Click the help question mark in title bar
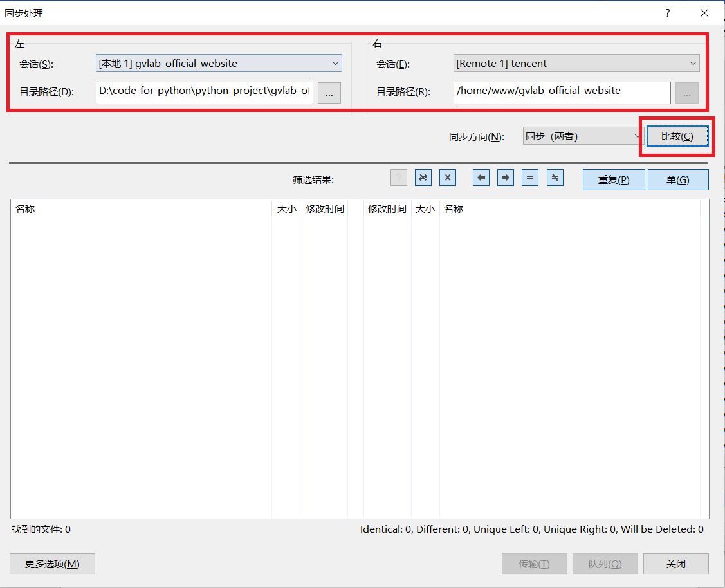725x588 pixels. pos(667,13)
